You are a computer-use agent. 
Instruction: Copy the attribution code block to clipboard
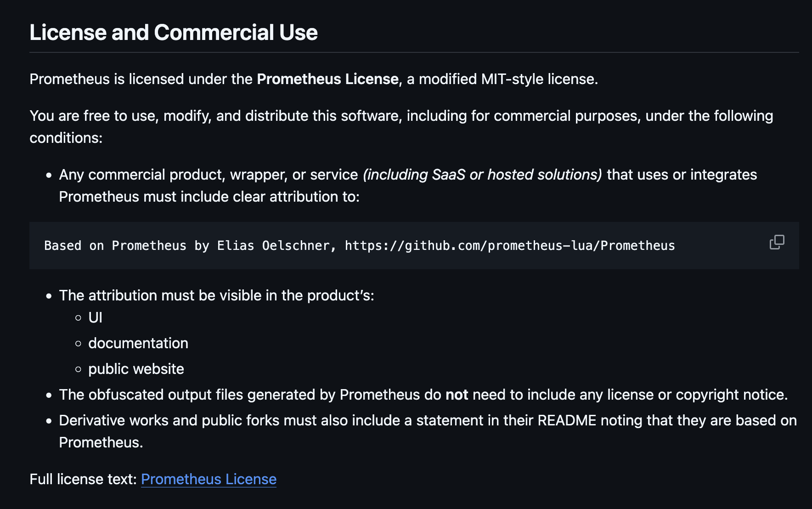(x=777, y=242)
